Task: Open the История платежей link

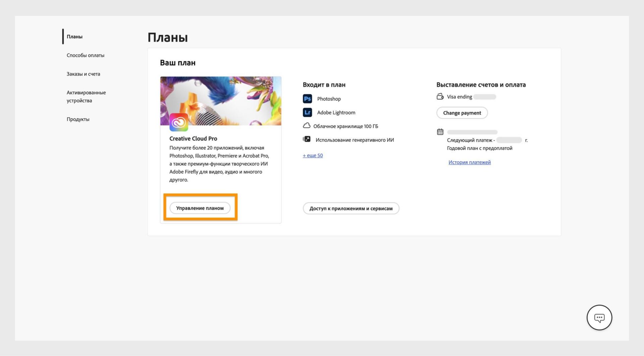Action: (469, 162)
